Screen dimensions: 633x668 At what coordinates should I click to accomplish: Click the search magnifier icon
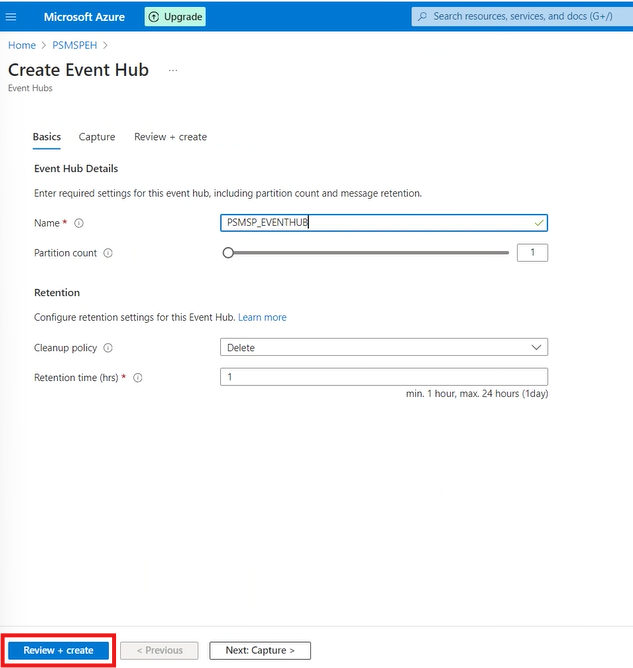423,17
